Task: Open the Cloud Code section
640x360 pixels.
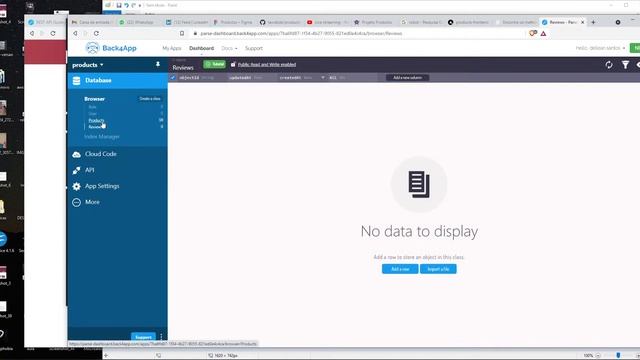Action: click(x=100, y=154)
